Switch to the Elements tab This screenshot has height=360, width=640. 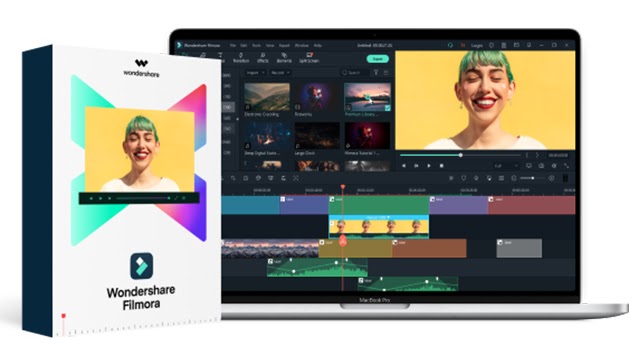click(284, 58)
